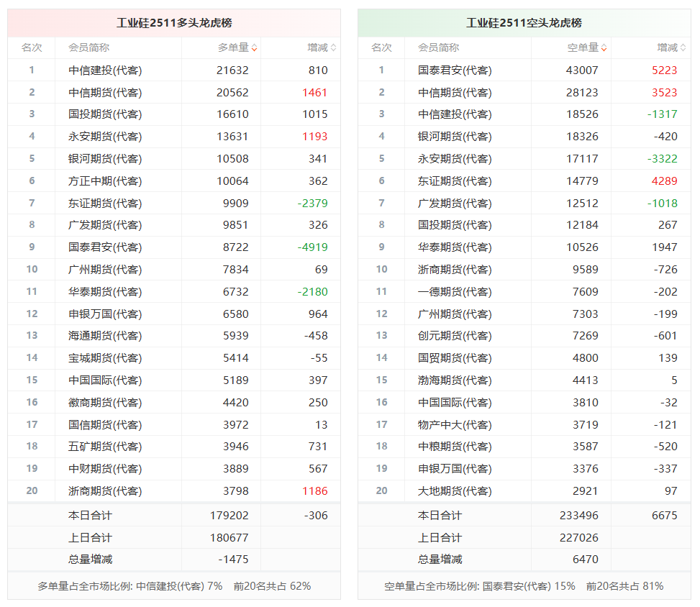
Task: Click 永安期货(代客) in the long ranking
Action: (105, 137)
